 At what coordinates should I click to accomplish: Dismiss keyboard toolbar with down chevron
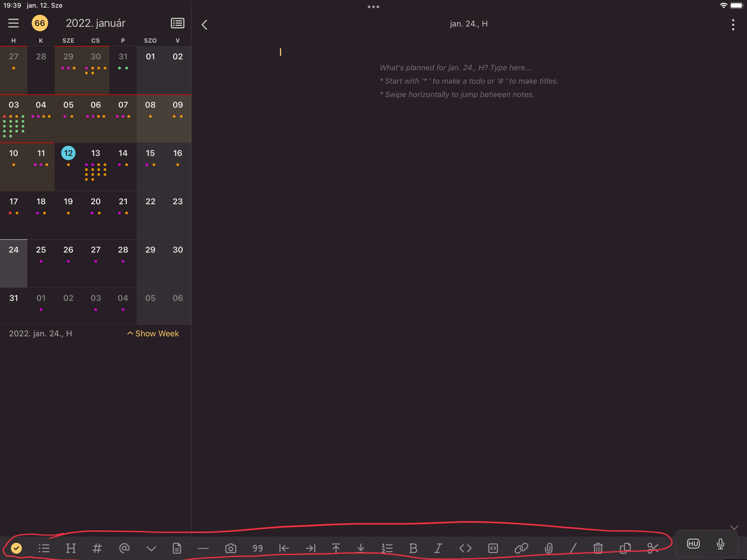pos(734,527)
